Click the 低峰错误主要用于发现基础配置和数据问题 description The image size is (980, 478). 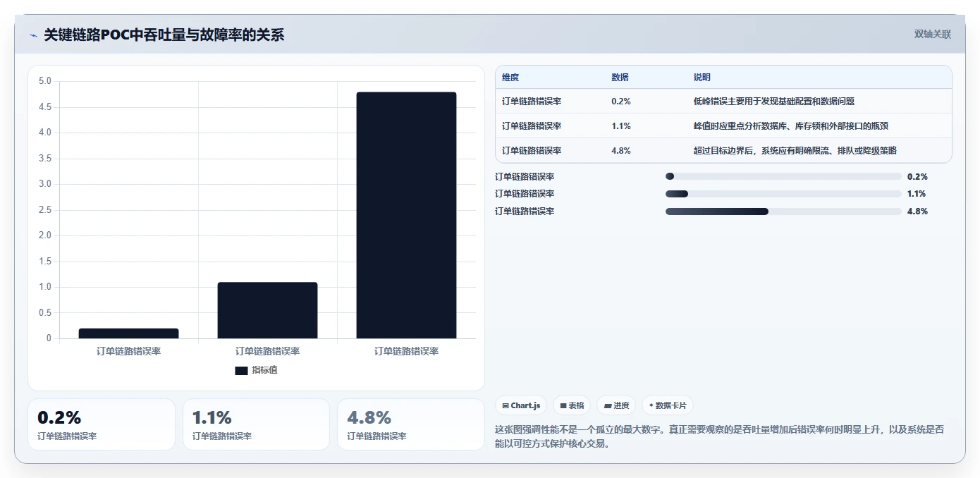pyautogui.click(x=774, y=102)
